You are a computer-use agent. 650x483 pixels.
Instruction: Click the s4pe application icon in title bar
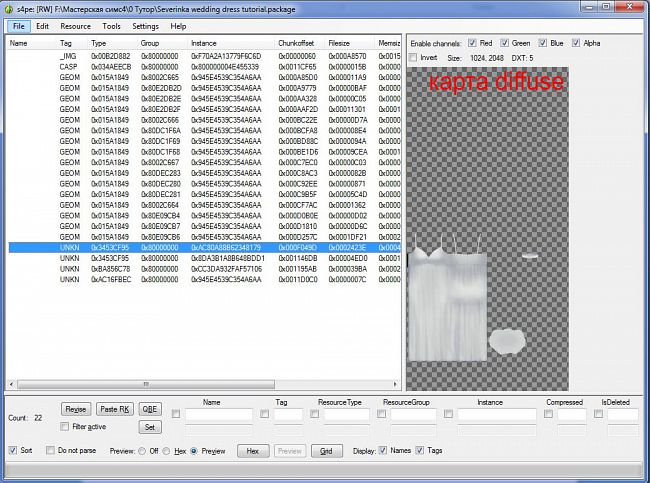pos(9,8)
